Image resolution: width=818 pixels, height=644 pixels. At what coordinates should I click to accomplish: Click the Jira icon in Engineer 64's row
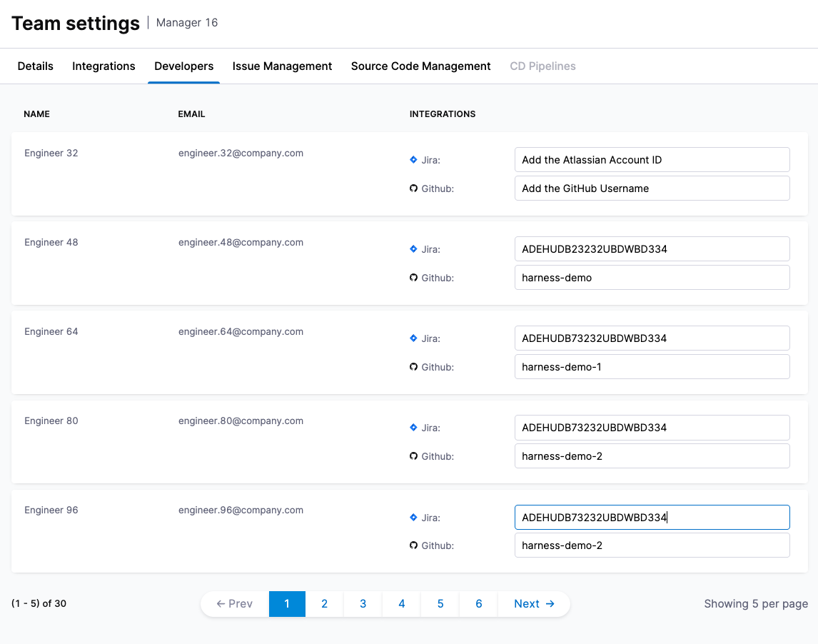413,338
